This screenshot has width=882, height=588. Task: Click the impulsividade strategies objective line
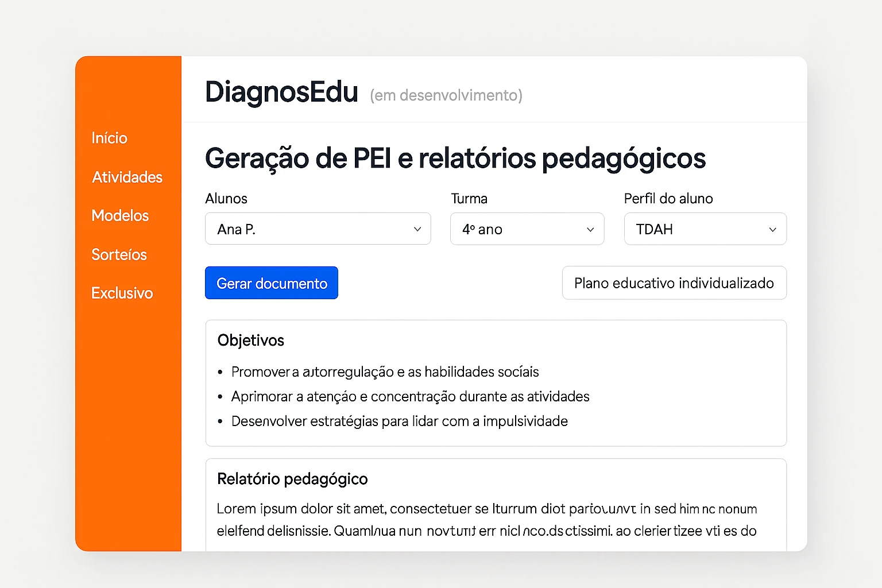click(x=399, y=421)
